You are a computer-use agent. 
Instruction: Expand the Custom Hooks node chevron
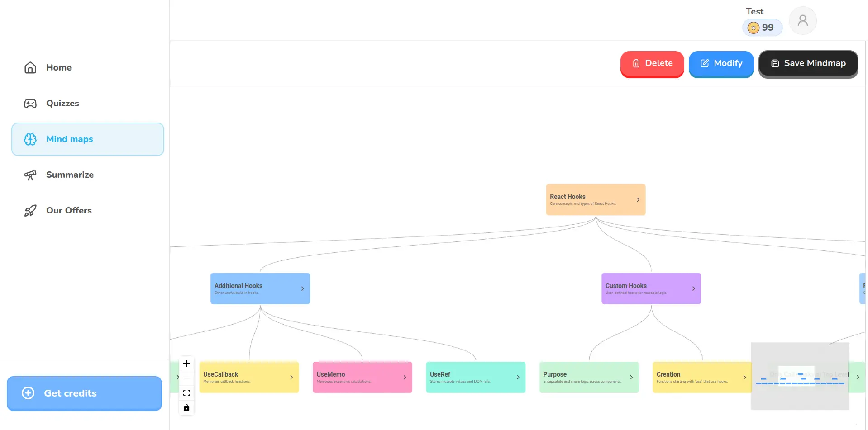[x=693, y=288]
